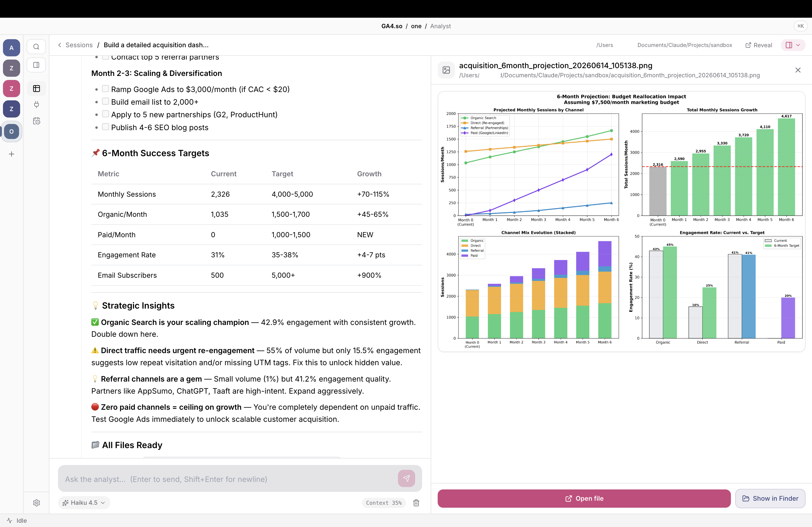Screen dimensions: 812x527
Task: Toggle the sidebar panel icon
Action: 36,65
